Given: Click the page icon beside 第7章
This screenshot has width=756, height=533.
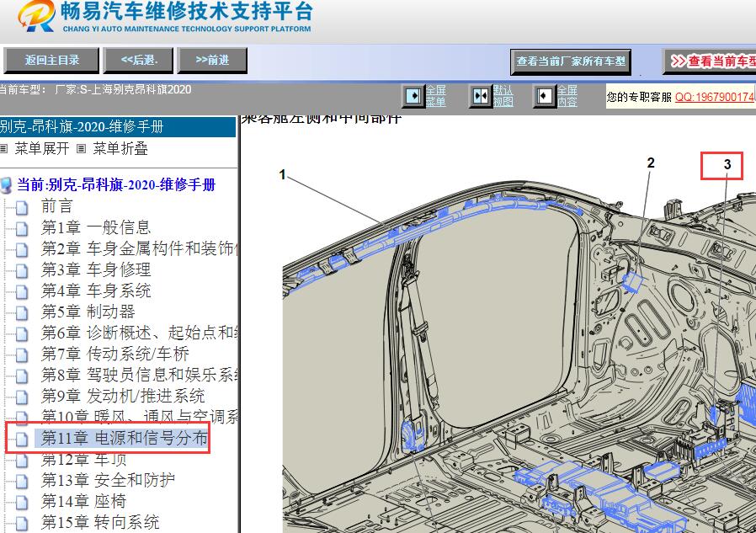Looking at the screenshot, I should (x=22, y=355).
